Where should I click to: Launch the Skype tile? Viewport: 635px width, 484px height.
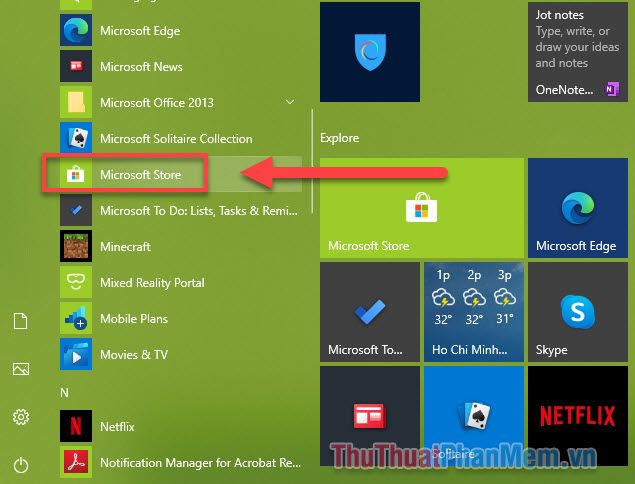(577, 312)
